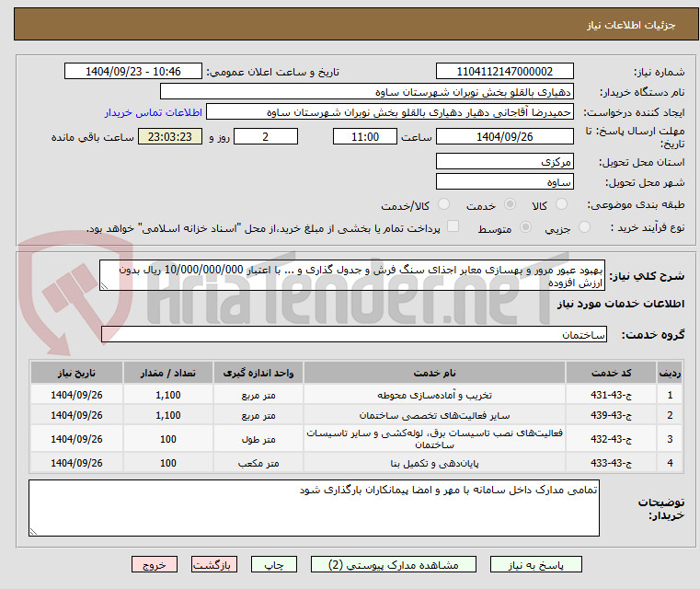Viewport: 700px width, 589px height.
Task: Click the service group field 'ساختمان'
Action: point(354,334)
